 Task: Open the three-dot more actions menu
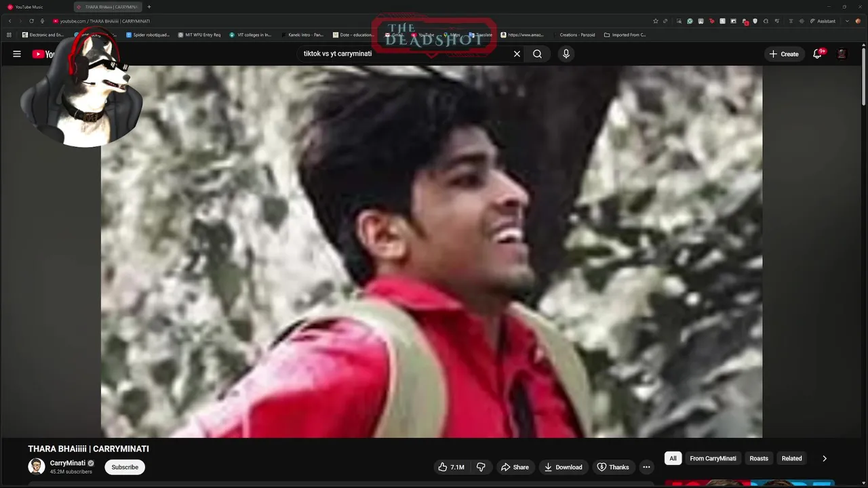(646, 467)
